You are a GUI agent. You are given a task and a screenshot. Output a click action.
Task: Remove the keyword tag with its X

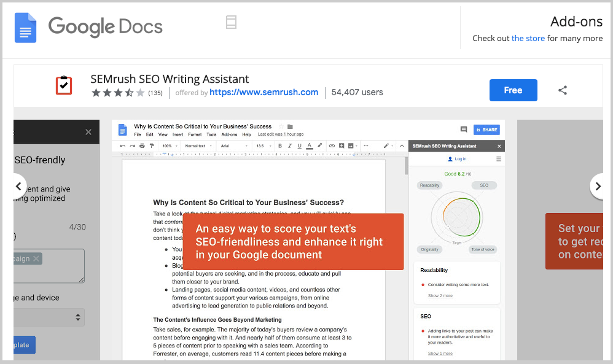[36, 258]
